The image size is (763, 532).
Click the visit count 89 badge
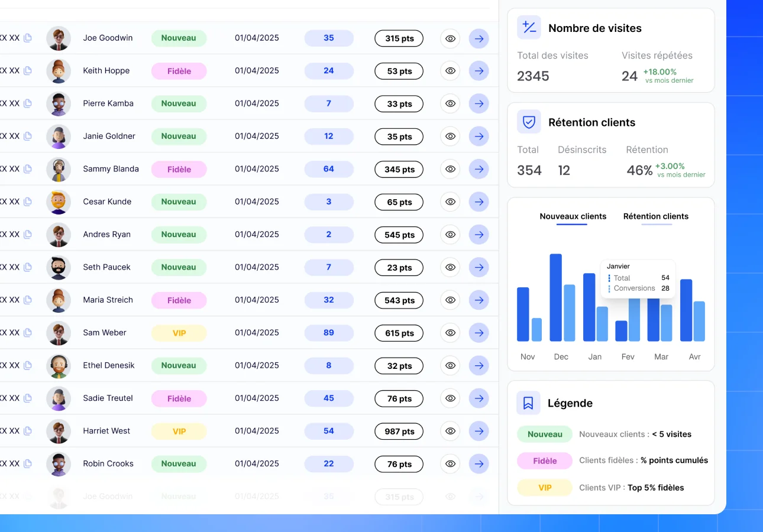pos(329,333)
